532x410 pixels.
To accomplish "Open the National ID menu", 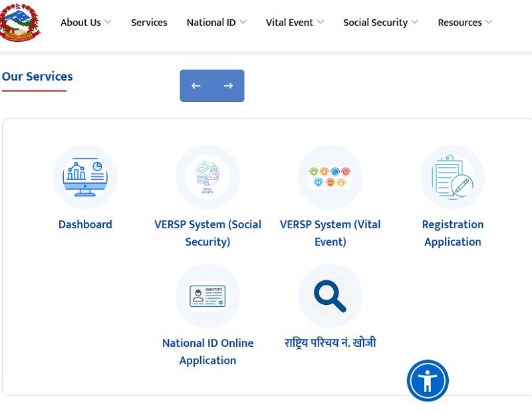I will click(x=211, y=23).
